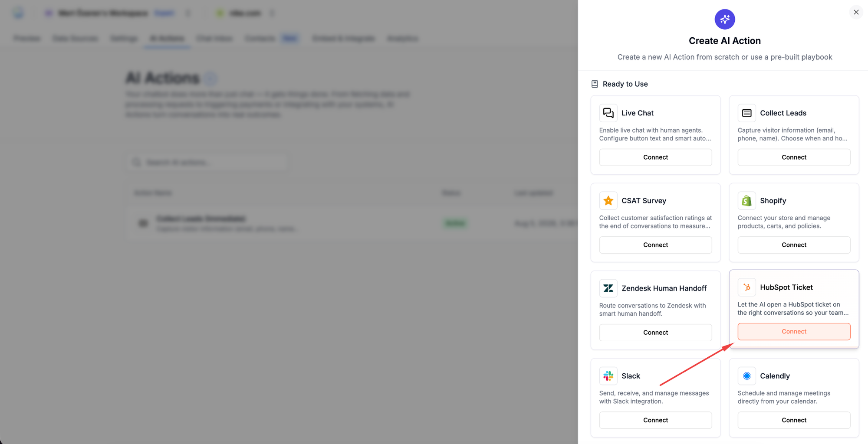Click the Collect Leads form icon
868x444 pixels.
click(x=746, y=113)
